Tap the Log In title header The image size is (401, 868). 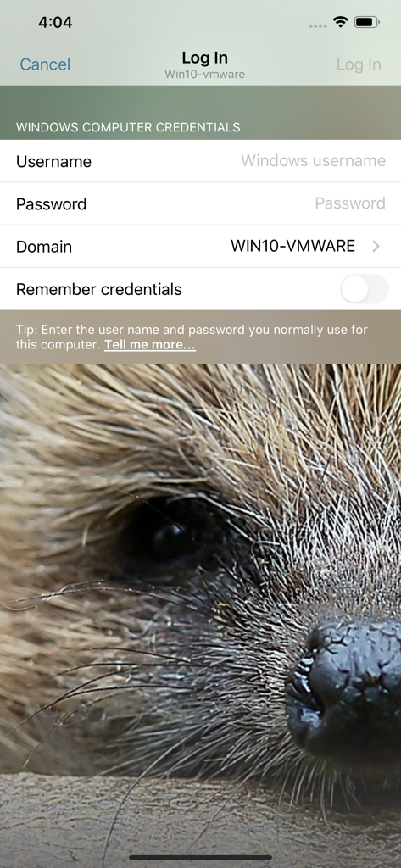[x=205, y=58]
